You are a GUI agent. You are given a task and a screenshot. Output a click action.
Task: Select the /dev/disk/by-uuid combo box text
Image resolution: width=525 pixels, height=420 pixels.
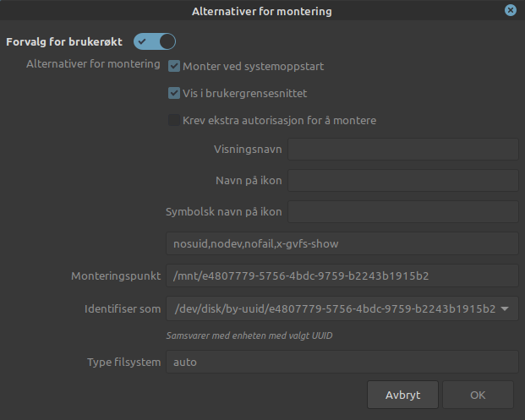335,308
